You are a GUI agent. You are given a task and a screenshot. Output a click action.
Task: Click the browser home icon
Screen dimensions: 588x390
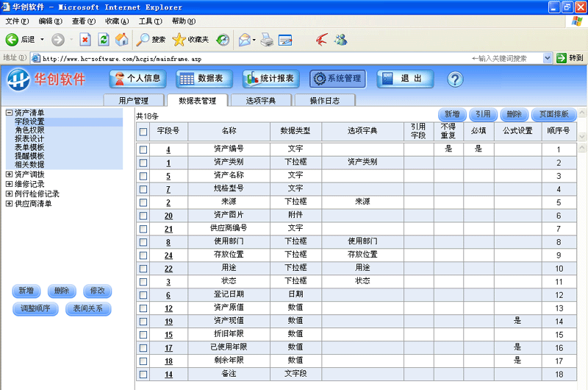pyautogui.click(x=122, y=40)
